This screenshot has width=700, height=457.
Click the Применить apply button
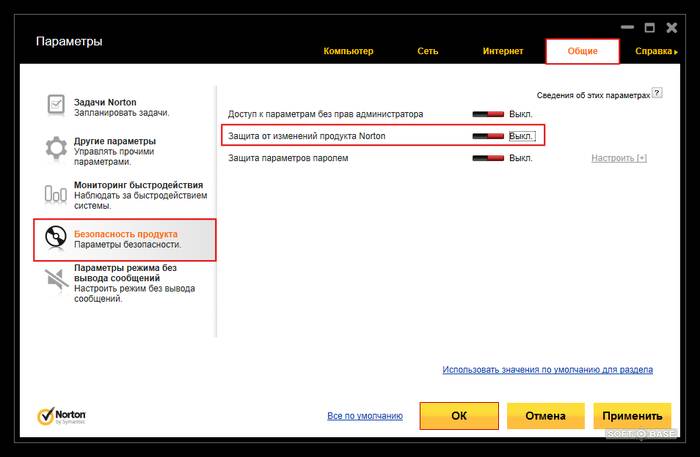(631, 416)
